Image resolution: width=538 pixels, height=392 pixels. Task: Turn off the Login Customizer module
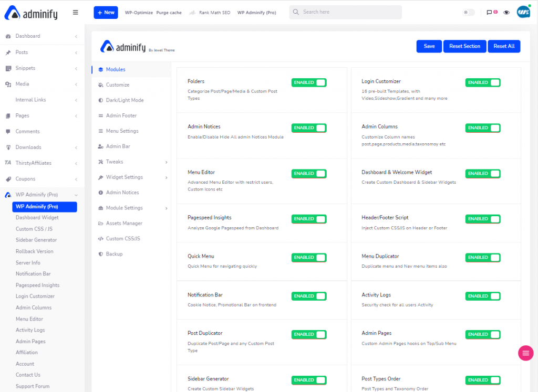pos(482,82)
